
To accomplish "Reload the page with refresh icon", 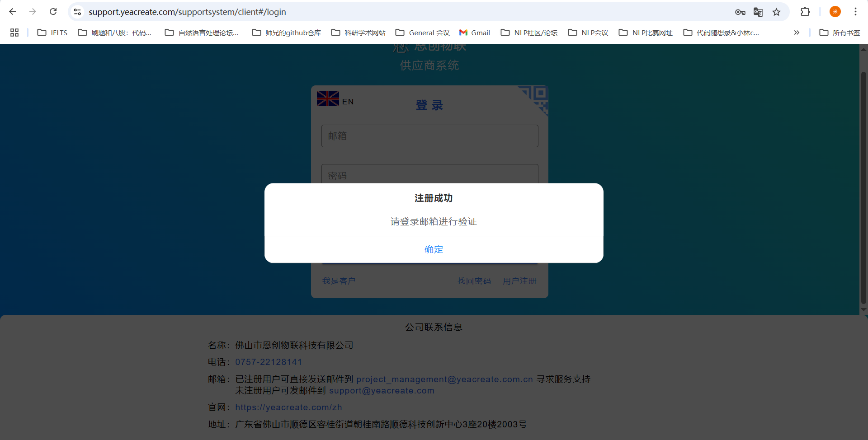I will (53, 12).
